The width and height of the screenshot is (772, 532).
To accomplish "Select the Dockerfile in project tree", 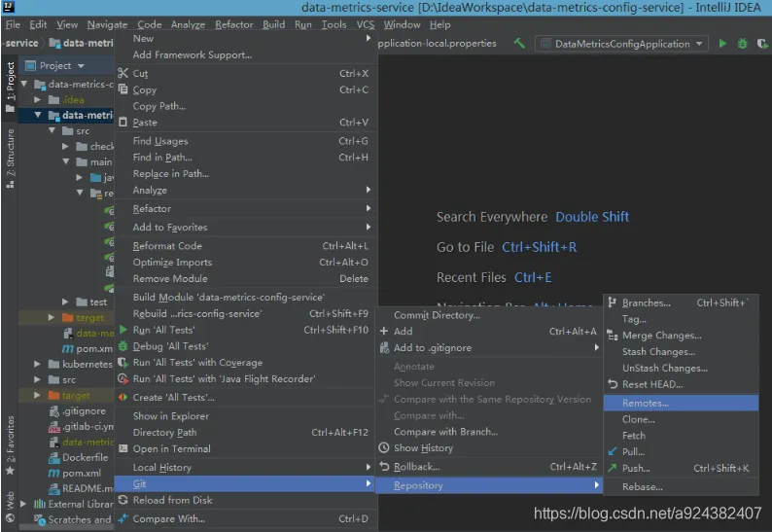I will click(85, 457).
